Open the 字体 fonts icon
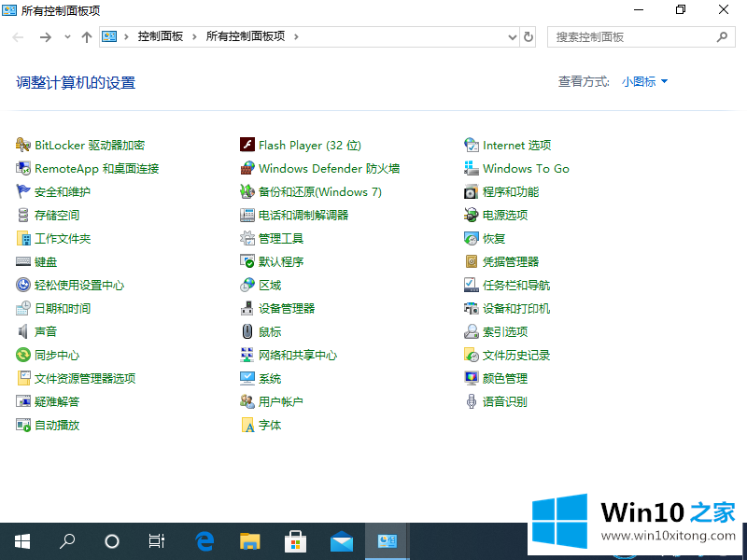This screenshot has width=747, height=560. coord(247,425)
